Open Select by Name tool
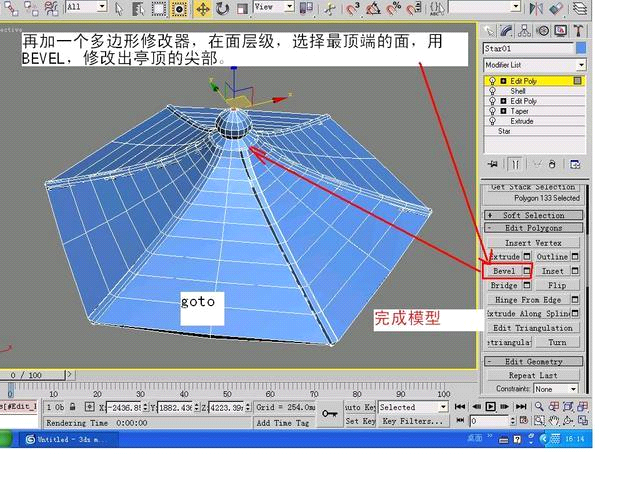The height and width of the screenshot is (480, 640). (x=139, y=8)
